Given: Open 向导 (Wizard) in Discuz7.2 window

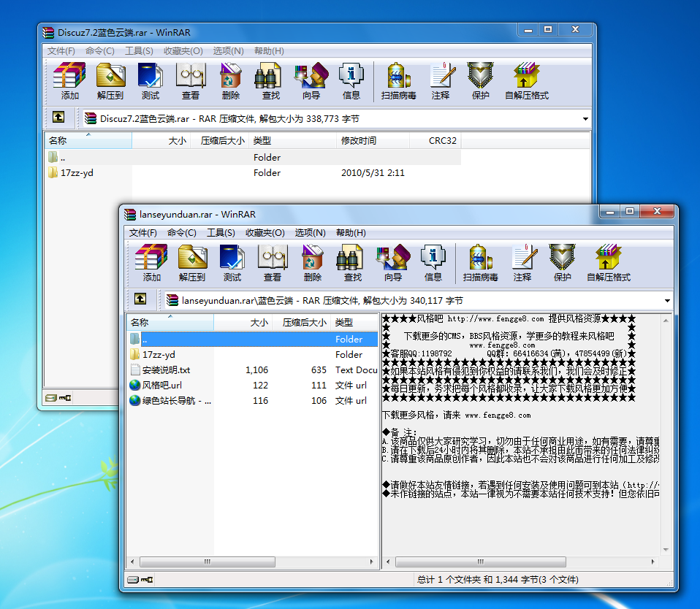Looking at the screenshot, I should [311, 81].
